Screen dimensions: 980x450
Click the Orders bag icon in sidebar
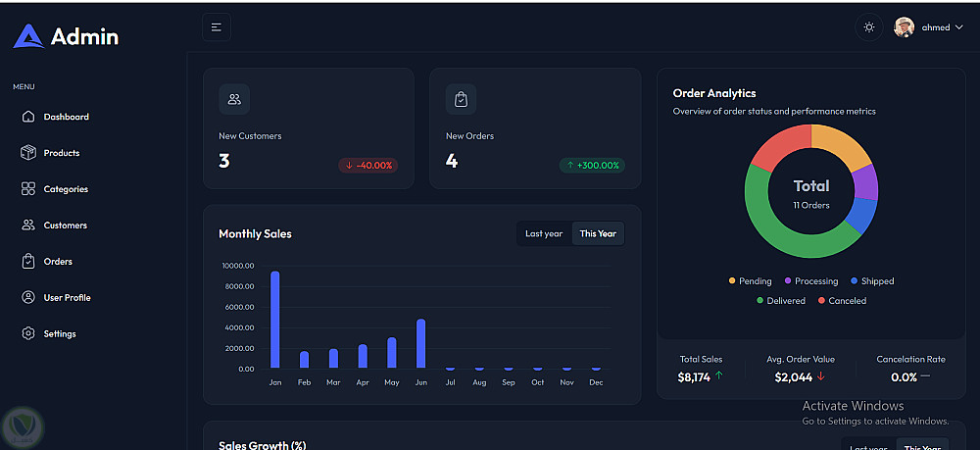28,261
